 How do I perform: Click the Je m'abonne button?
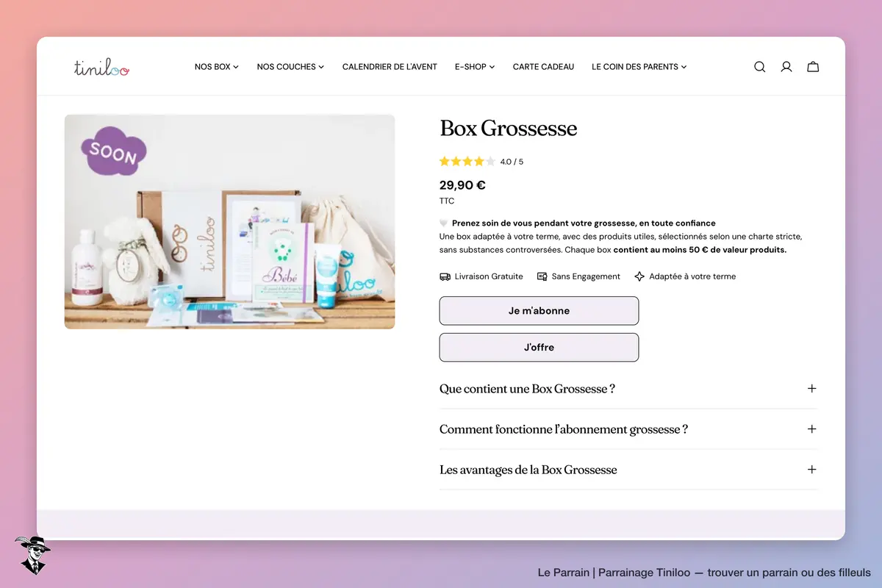coord(539,311)
